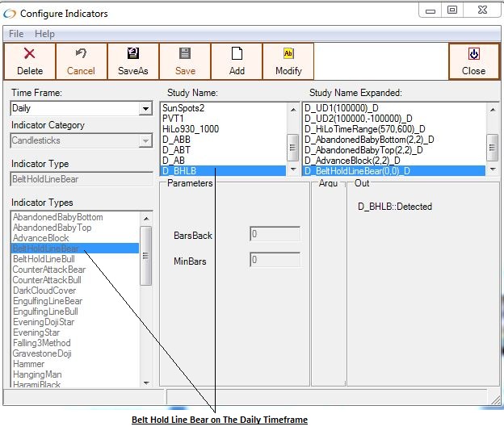
Task: Click the SaveAs toolbar icon
Action: coord(133,54)
